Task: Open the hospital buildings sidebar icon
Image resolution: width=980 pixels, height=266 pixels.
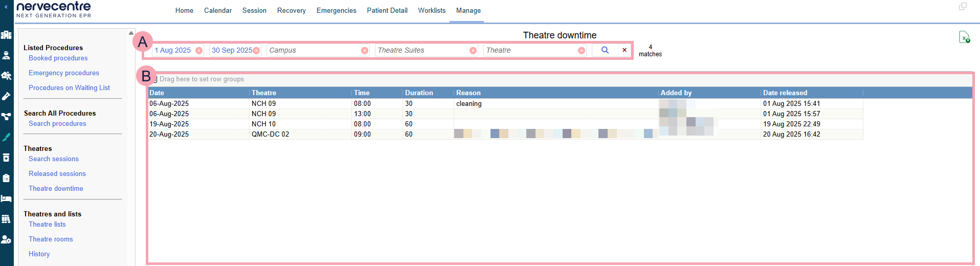Action: 6,35
